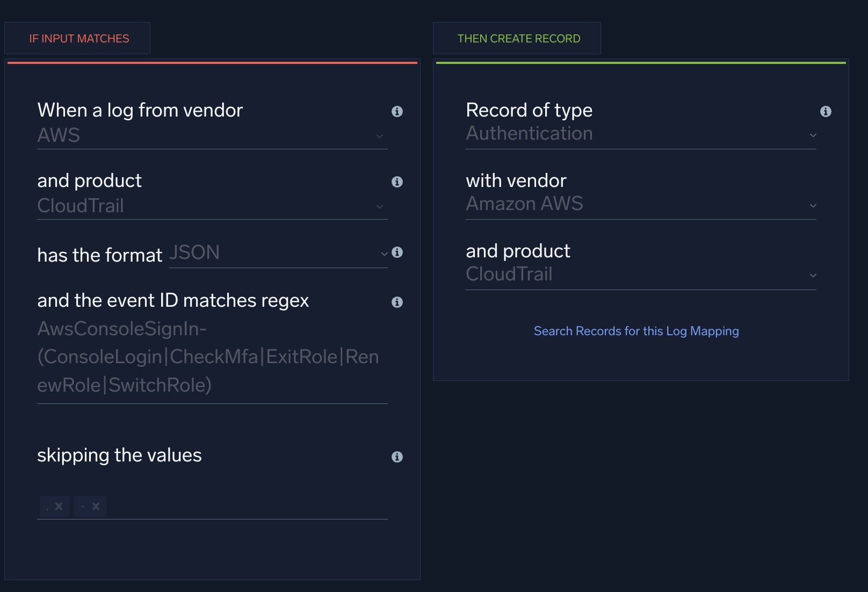Screen dimensions: 868x592
Task: Open the info tooltip for "and product" field
Action: tap(397, 182)
